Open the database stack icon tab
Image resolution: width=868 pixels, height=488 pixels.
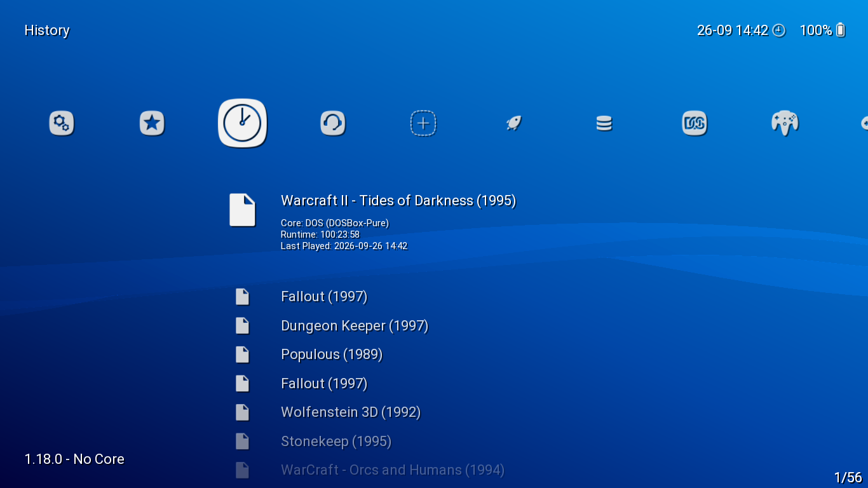[604, 123]
